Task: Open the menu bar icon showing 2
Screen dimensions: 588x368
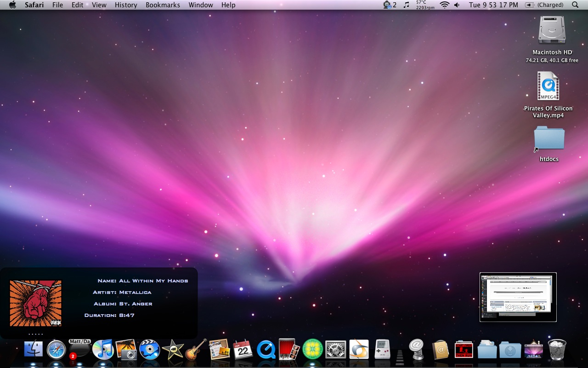Action: tap(390, 5)
